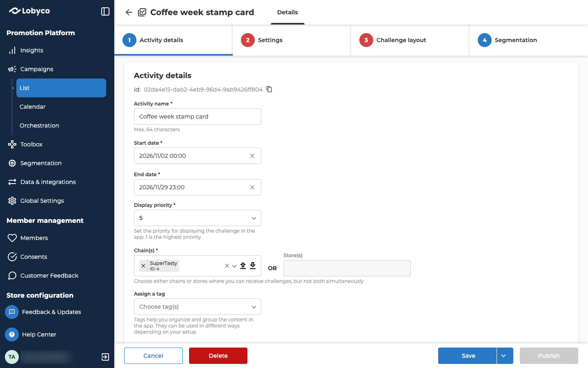Clear the End date value

coord(252,187)
